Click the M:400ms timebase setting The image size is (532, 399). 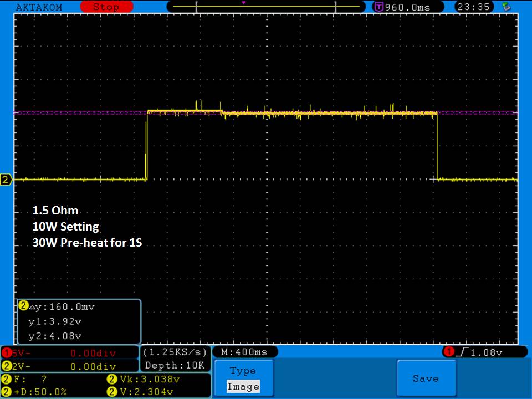[x=244, y=352]
